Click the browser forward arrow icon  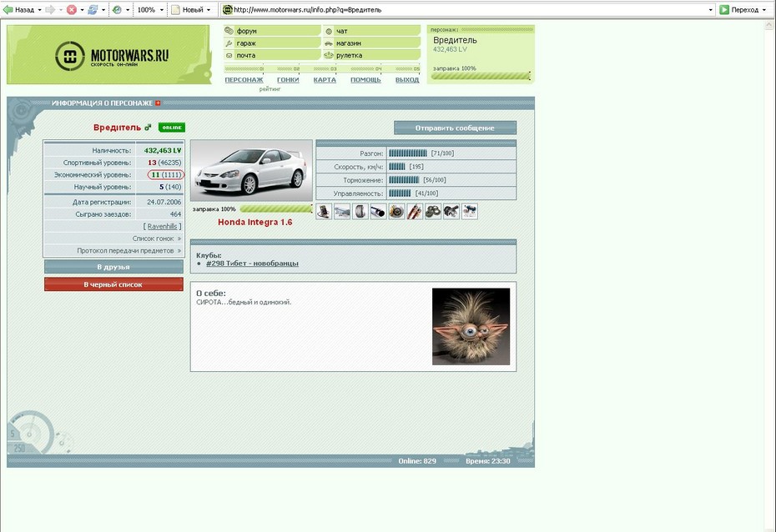50,9
